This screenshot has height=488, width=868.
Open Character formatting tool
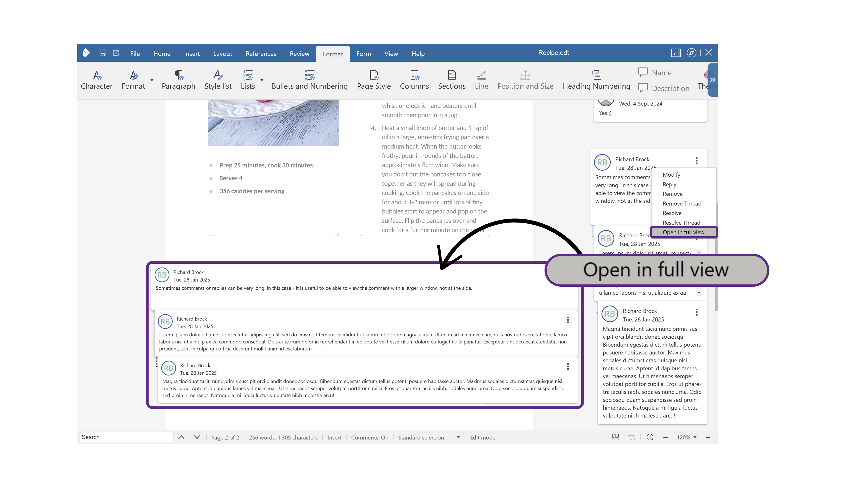pos(96,80)
